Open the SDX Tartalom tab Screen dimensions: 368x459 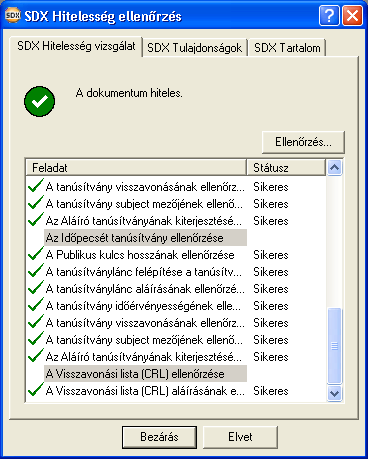tap(287, 48)
